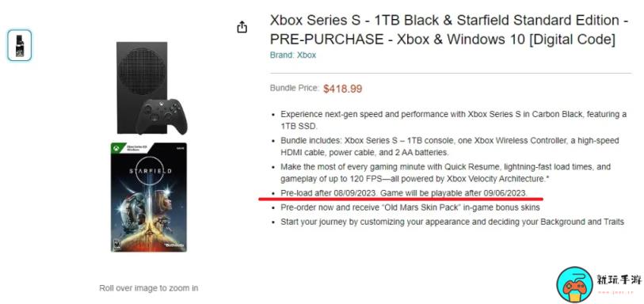Click the Bethesda logo on the cover
Screen dimensions: 644x304
pos(173,245)
